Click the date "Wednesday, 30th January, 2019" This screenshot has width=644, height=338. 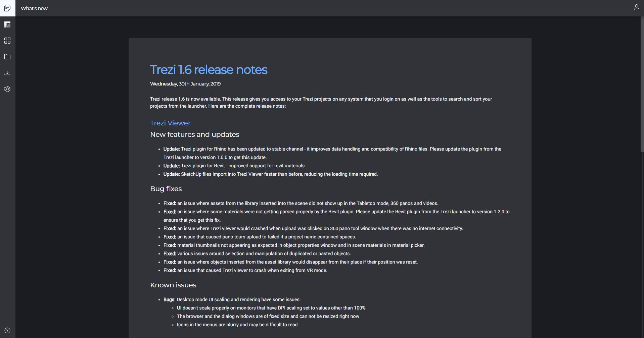[x=185, y=84]
